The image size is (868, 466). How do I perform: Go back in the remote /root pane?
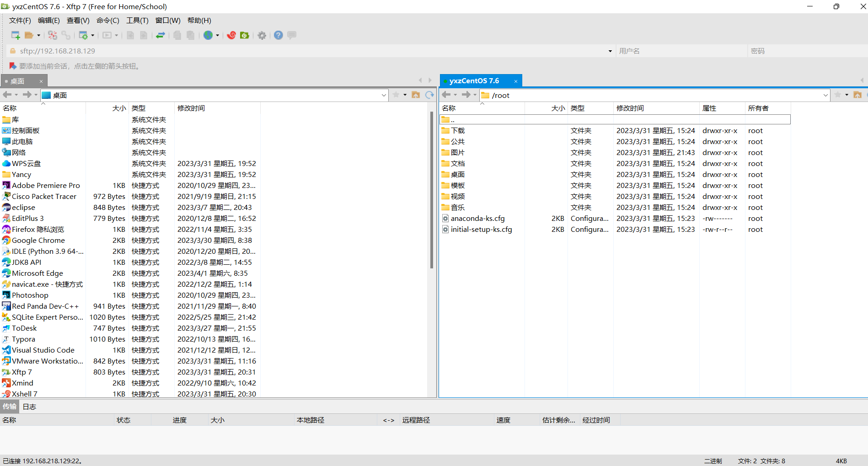pyautogui.click(x=446, y=95)
